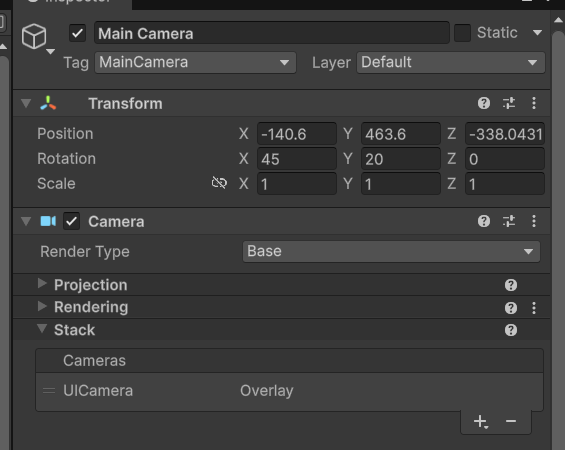
Task: Remove camera with the minus button
Action: [x=511, y=421]
